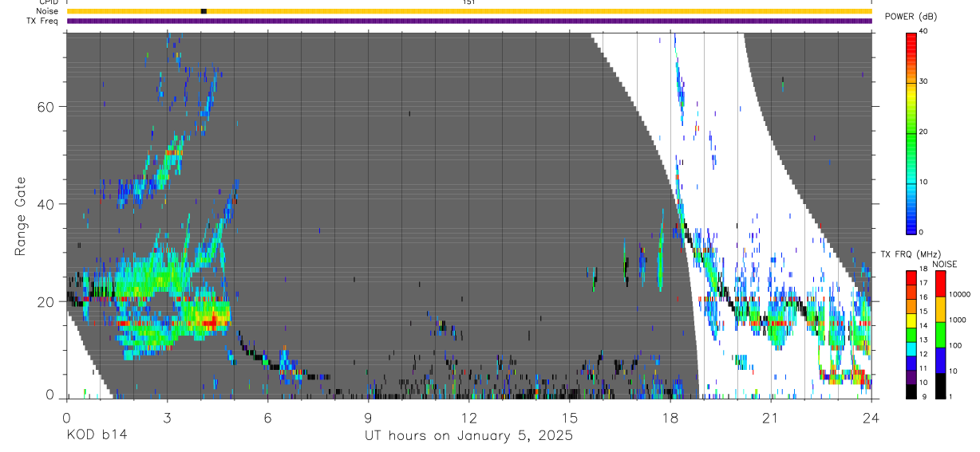Click the x-axis tick label "12"
980x452 pixels.
468,418
